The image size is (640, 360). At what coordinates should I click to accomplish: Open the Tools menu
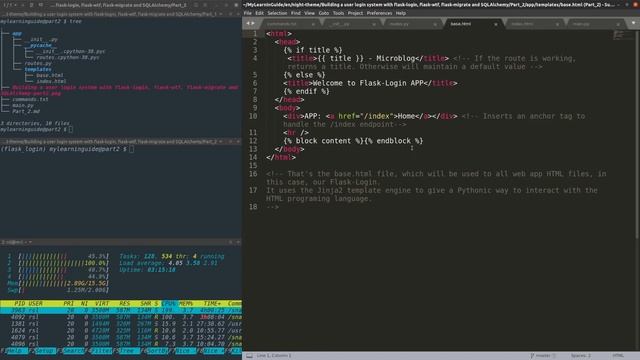click(338, 13)
